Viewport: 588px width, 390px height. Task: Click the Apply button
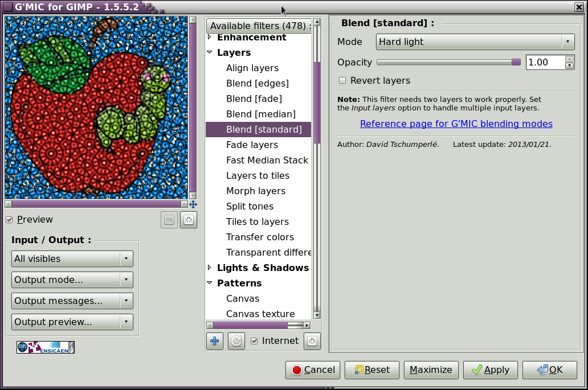click(x=491, y=370)
